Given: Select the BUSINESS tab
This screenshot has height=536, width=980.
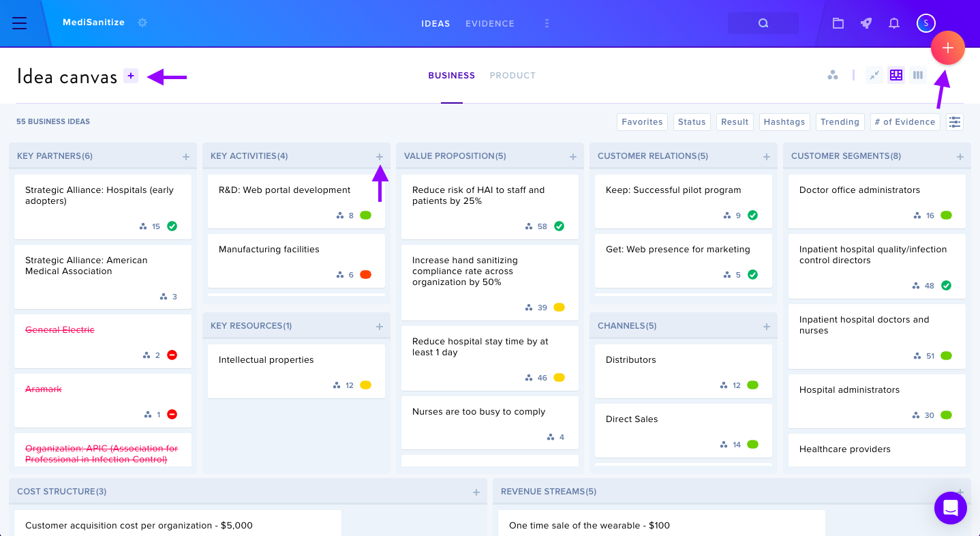Looking at the screenshot, I should tap(452, 76).
